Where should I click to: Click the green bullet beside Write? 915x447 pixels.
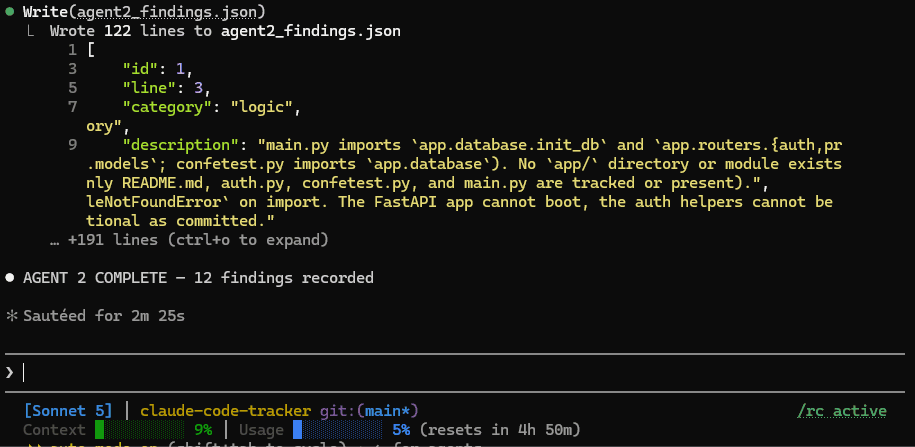(9, 12)
